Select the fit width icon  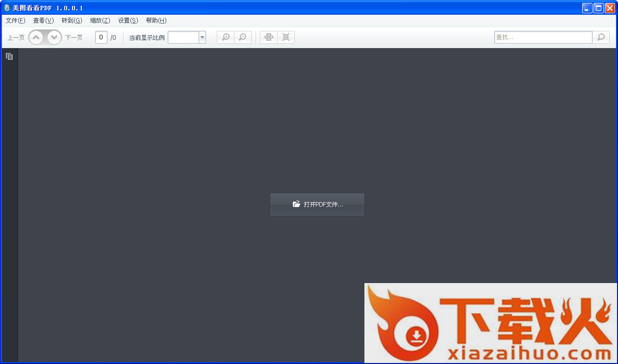click(x=269, y=37)
